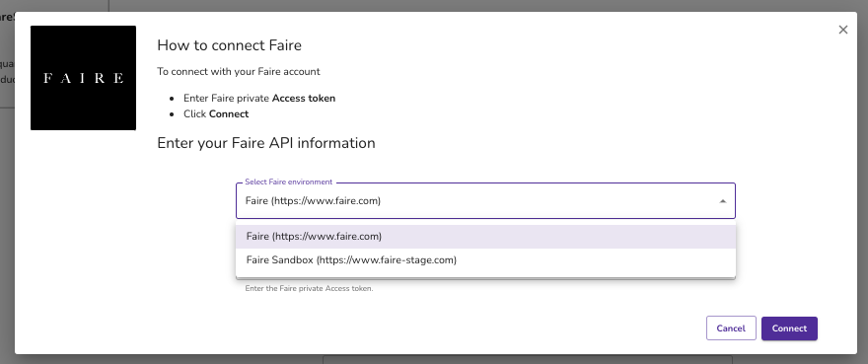Click 'Enter your Faire API information' heading
The width and height of the screenshot is (868, 364).
266,143
